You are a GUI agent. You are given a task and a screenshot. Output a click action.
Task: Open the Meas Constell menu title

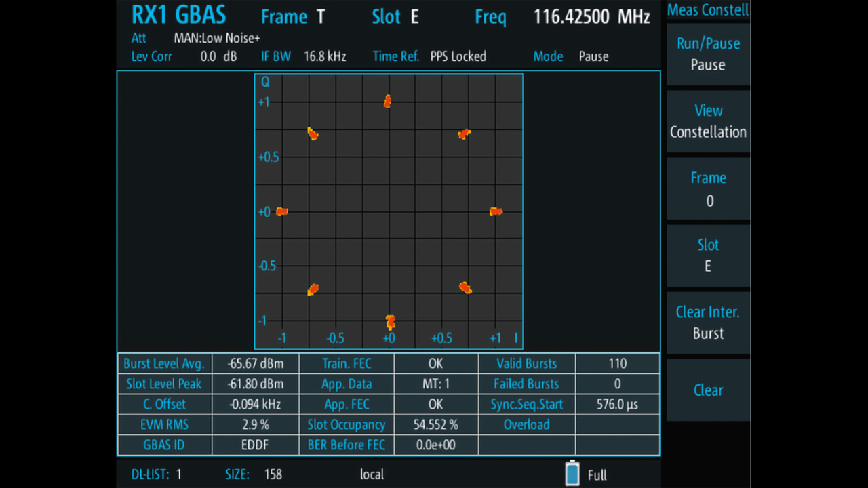click(708, 10)
